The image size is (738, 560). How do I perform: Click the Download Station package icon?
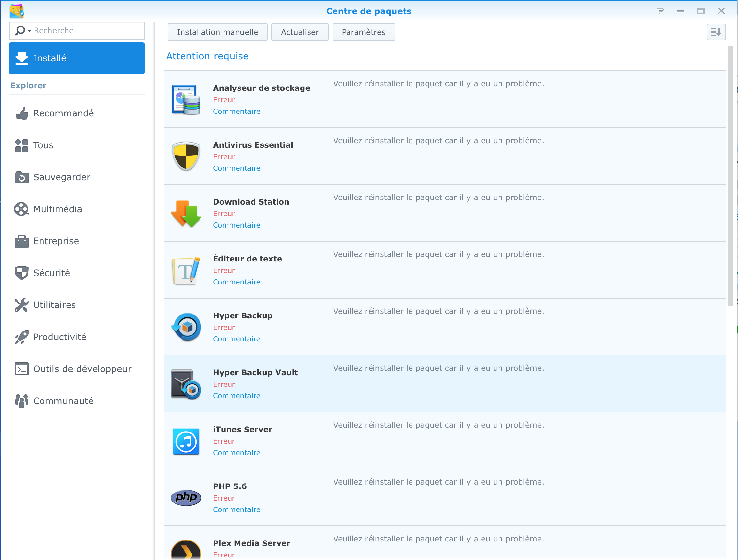pyautogui.click(x=186, y=214)
